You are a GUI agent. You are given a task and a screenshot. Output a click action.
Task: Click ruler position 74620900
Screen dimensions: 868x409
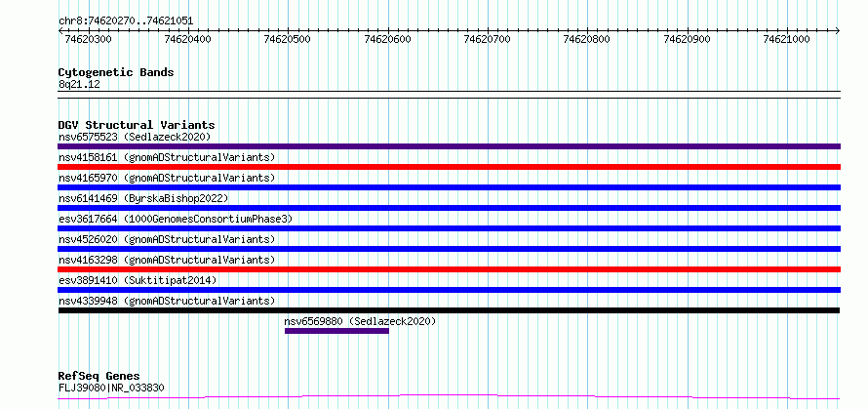click(x=687, y=39)
